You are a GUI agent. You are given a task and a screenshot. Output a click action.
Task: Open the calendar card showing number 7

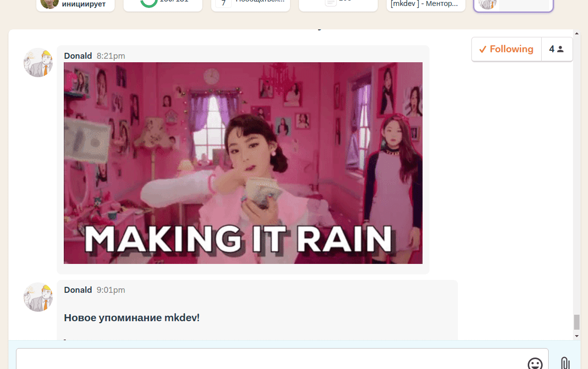(251, 4)
